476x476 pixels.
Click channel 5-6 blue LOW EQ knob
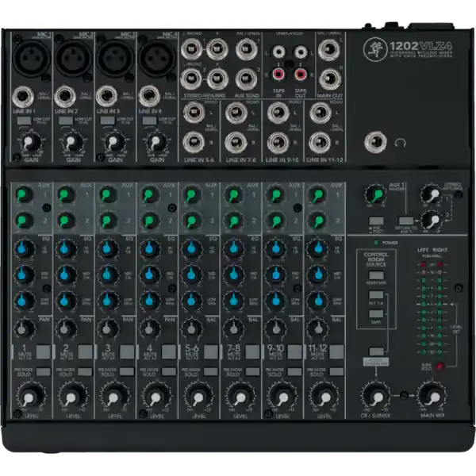(x=191, y=301)
